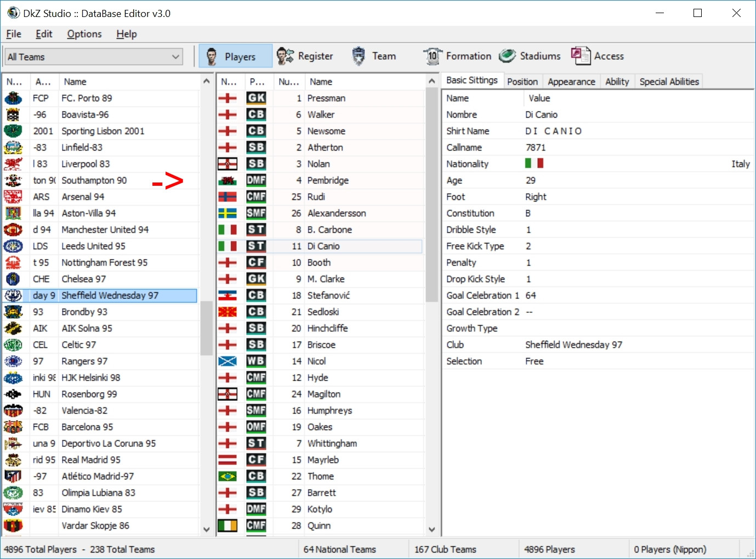
Task: Open the Stadiums section
Action: coord(530,56)
